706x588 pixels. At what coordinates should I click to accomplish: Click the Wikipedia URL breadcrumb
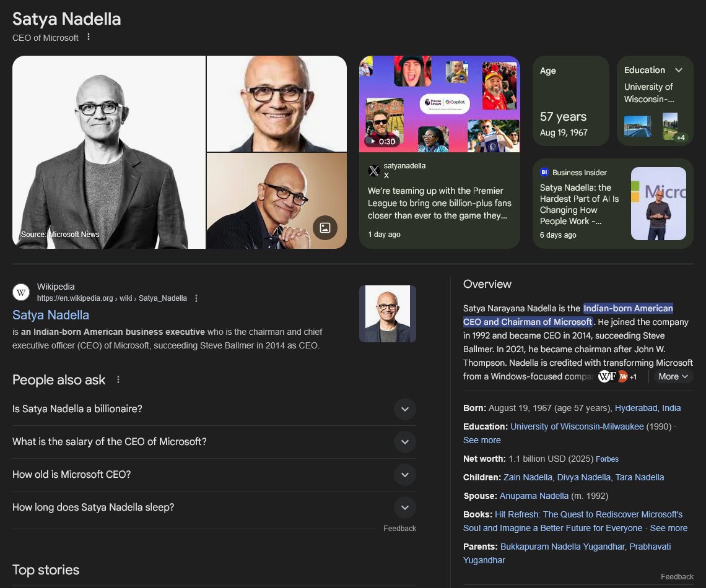[111, 298]
